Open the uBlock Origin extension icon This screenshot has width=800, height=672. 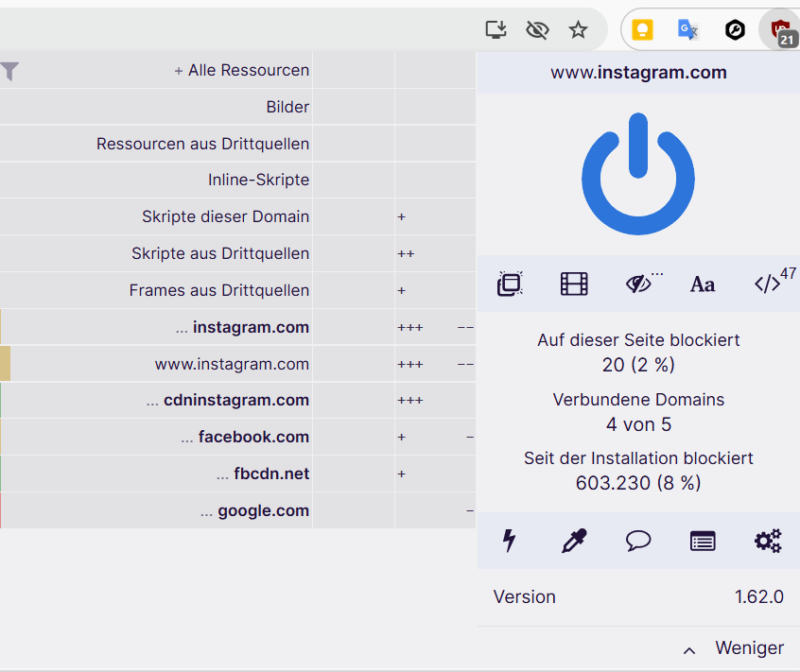779,30
